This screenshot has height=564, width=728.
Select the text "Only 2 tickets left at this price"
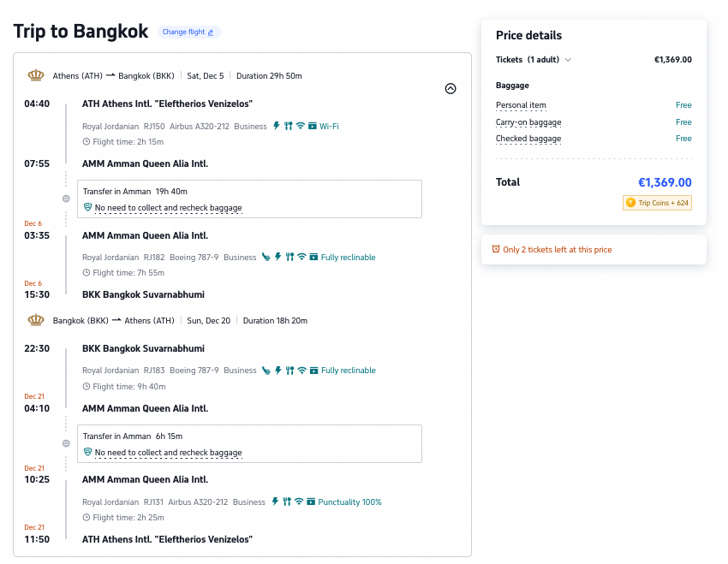click(x=558, y=250)
